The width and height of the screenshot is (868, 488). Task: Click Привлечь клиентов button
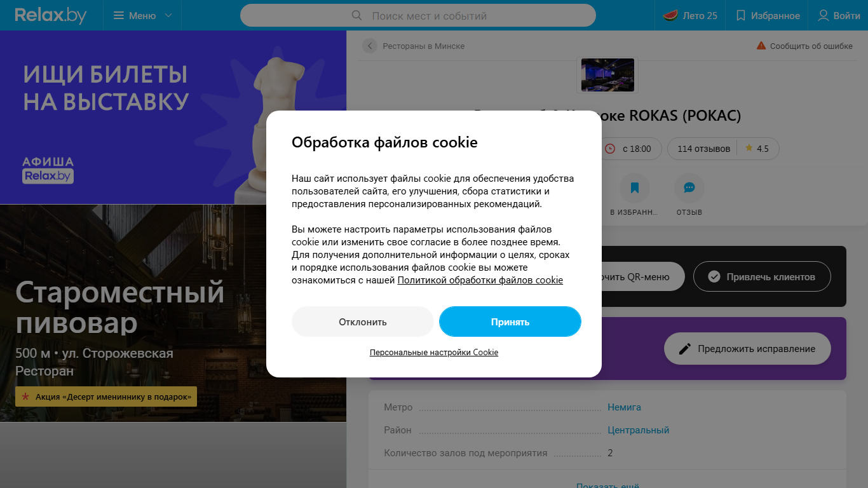point(762,276)
